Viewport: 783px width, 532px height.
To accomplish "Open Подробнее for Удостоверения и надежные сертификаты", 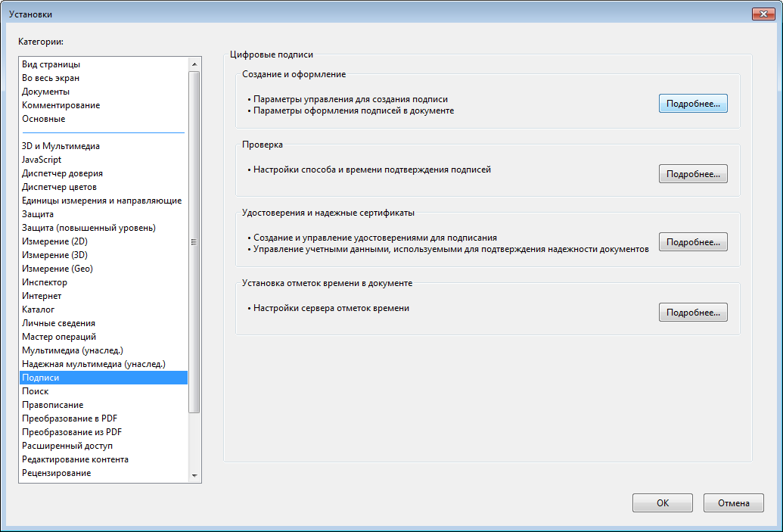I will click(692, 242).
